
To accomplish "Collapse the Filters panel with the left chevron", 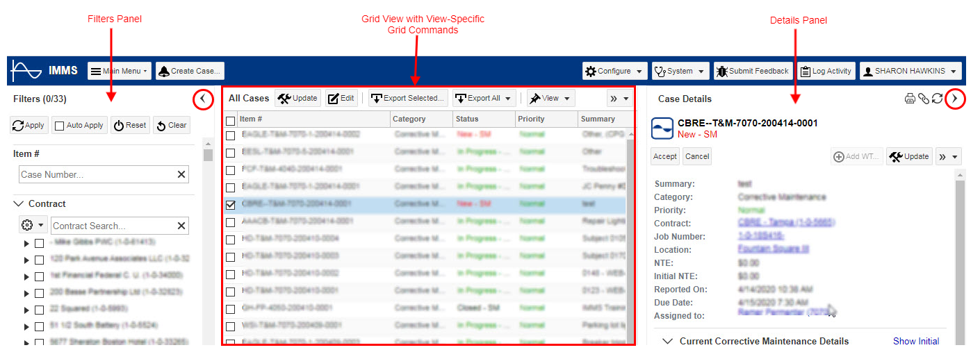I will [x=202, y=99].
